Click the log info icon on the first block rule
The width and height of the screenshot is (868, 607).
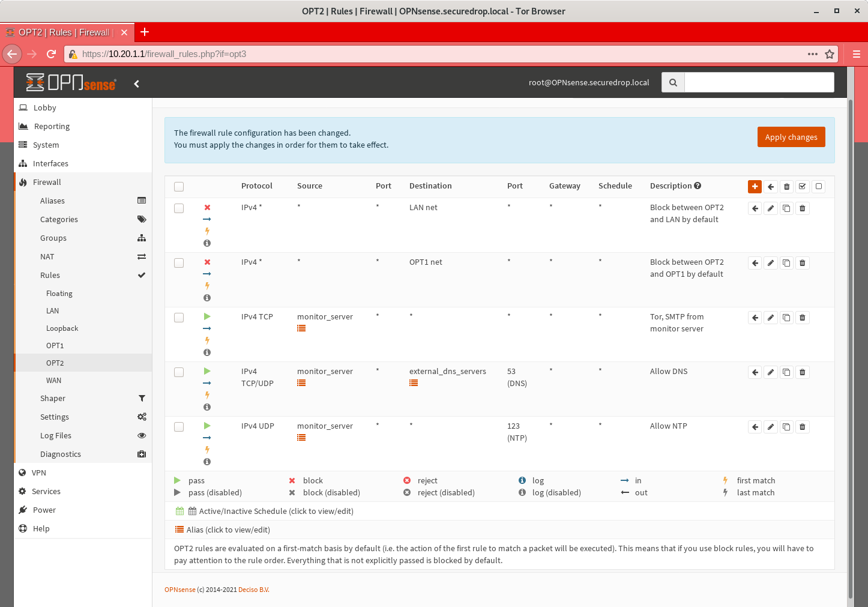206,243
